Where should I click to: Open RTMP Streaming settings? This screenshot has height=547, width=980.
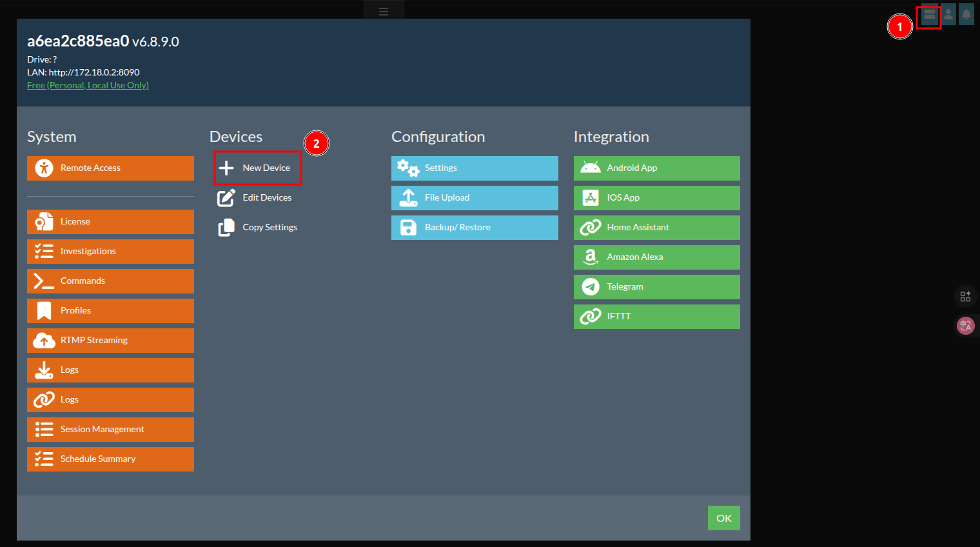(x=110, y=341)
